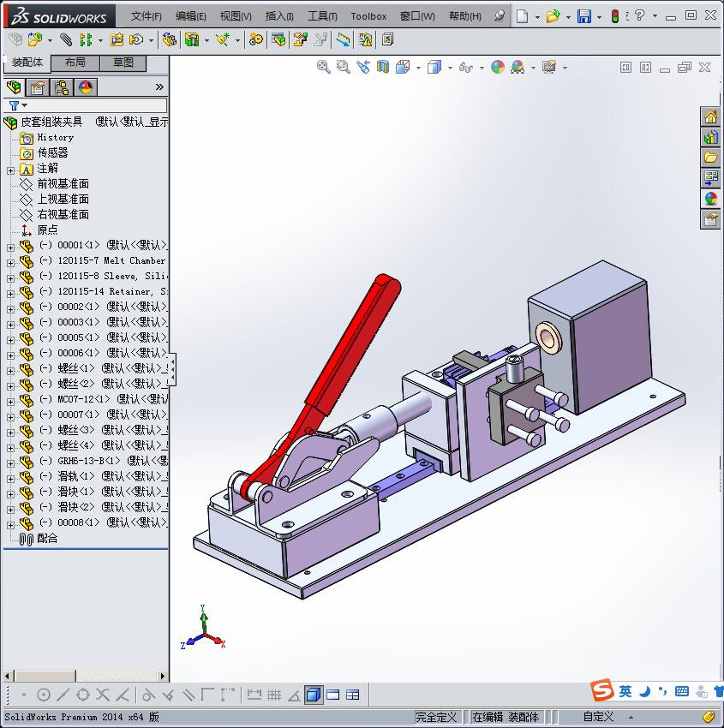Select the Linear Component Pattern tool
Viewport: 724px width, 728px height.
pyautogui.click(x=86, y=40)
